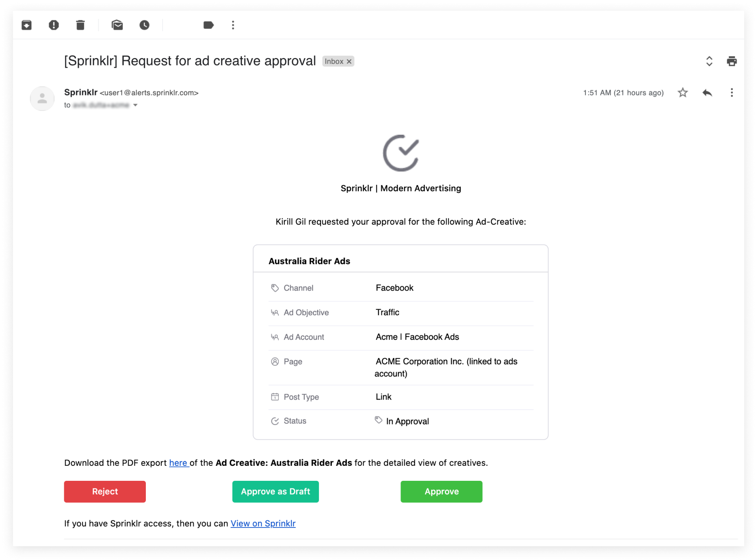Screen dimensions: 756x560
Task: Click the green Approve button
Action: (442, 492)
